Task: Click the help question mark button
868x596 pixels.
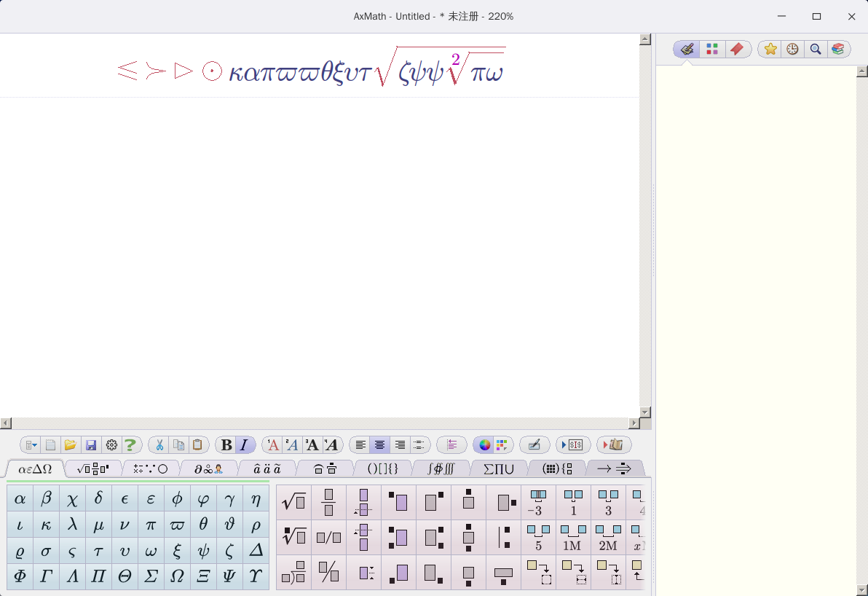Action: (130, 444)
